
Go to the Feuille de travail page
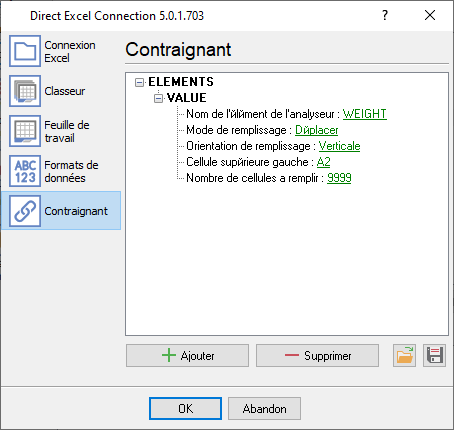coord(67,131)
